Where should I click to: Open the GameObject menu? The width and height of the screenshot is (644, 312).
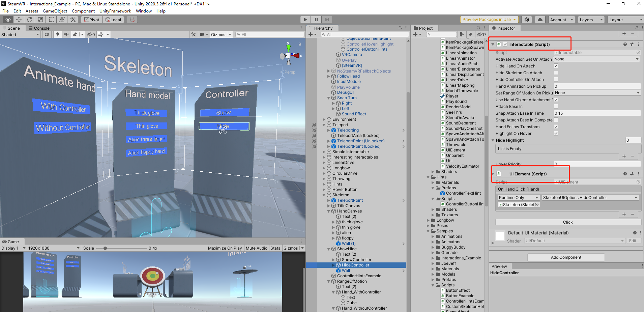(55, 11)
